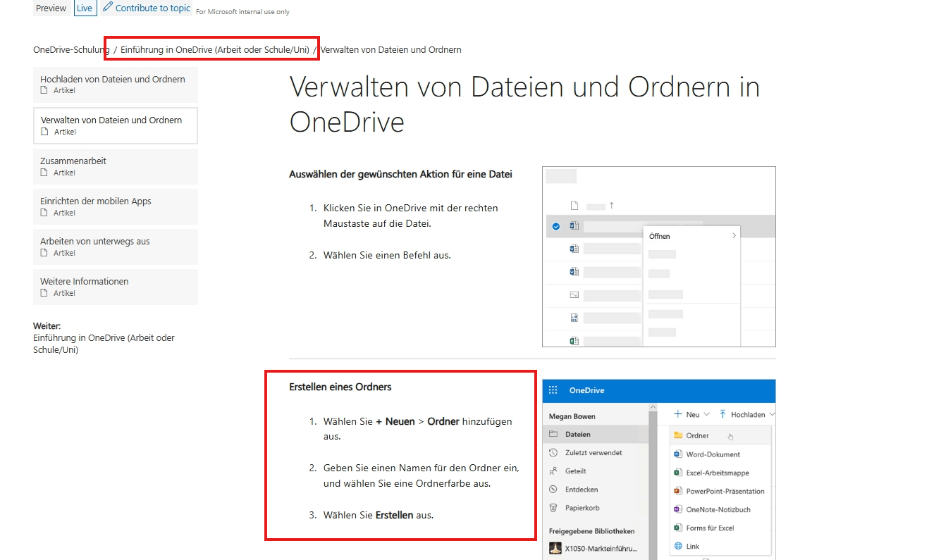Click the folder icon beside Dateien
Screen dimensions: 941x560
[x=553, y=435]
